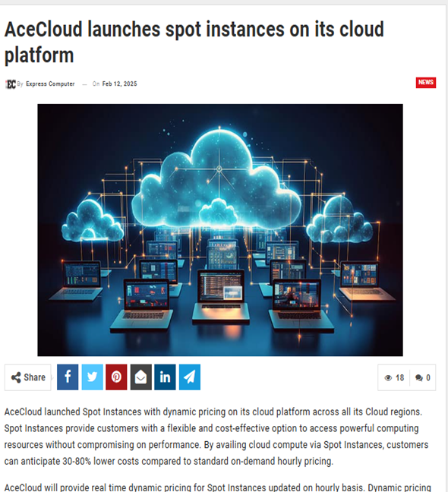The width and height of the screenshot is (448, 492).
Task: Share article via email envelope icon
Action: [x=141, y=377]
